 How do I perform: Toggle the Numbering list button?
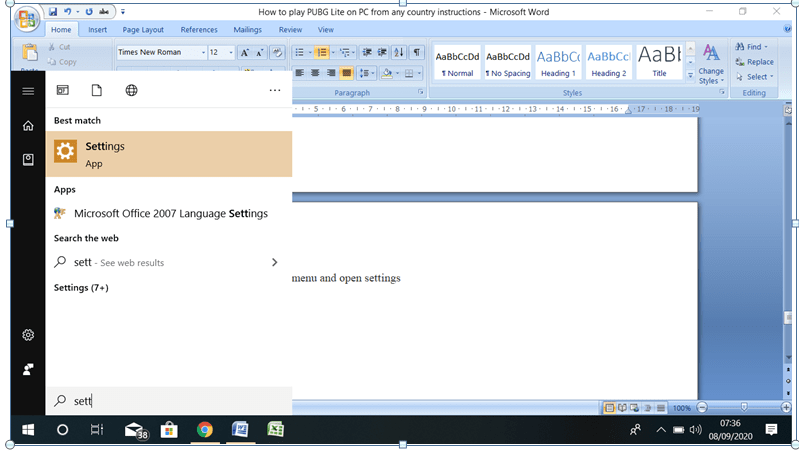322,52
